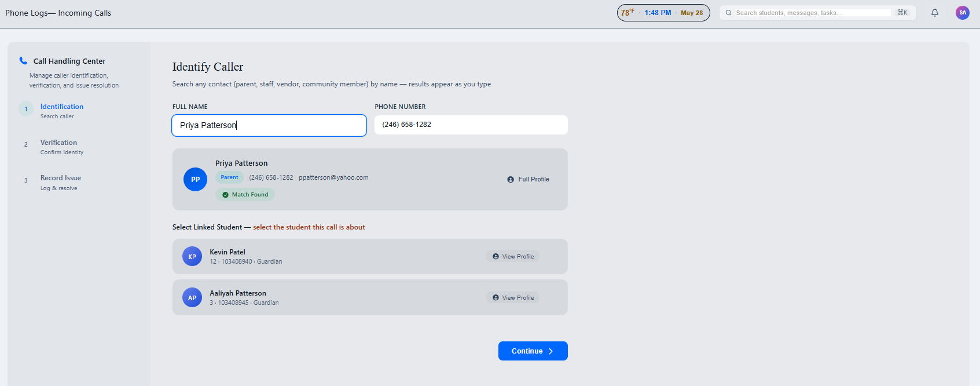Click the Continue button
980x386 pixels.
(533, 351)
